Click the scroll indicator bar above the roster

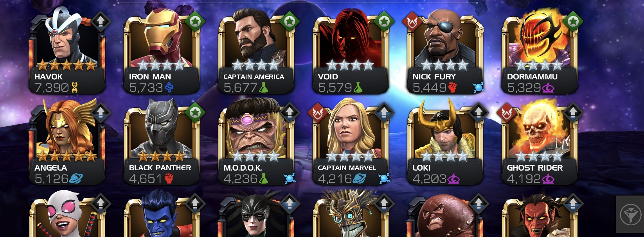[297, 2]
